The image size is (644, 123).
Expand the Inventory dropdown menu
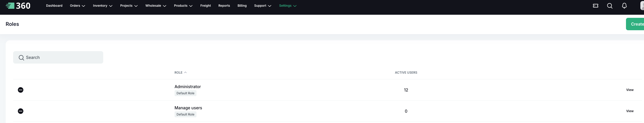[x=102, y=6]
